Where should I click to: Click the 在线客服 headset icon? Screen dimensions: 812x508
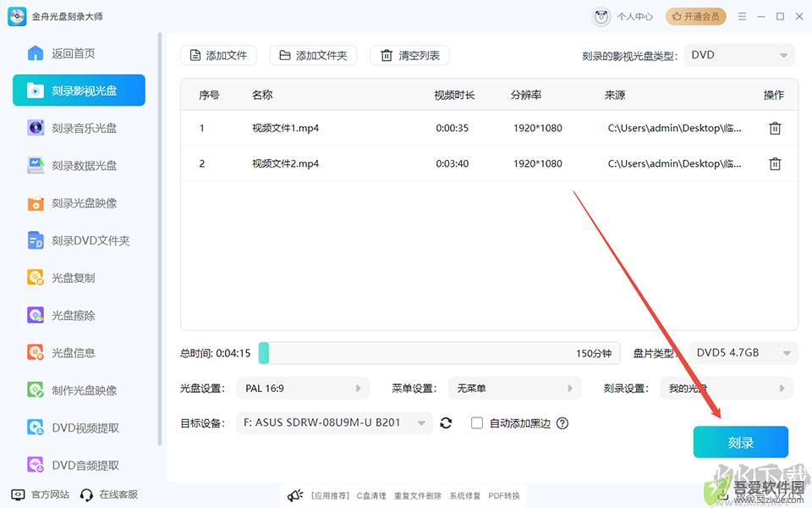coord(86,495)
